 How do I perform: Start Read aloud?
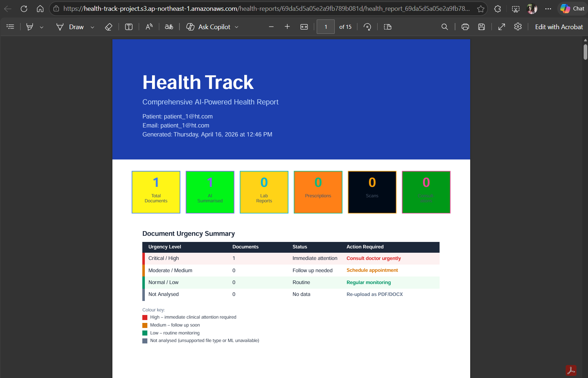point(149,27)
